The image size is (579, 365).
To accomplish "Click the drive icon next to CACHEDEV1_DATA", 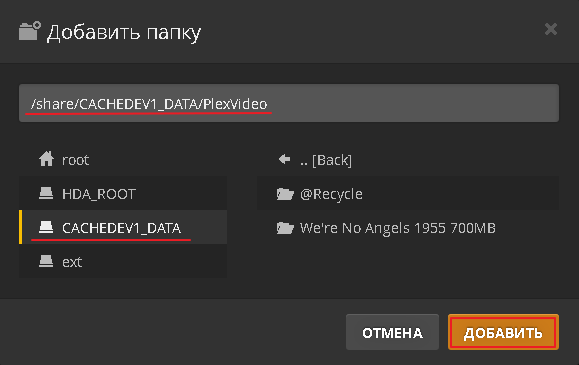I will point(46,227).
